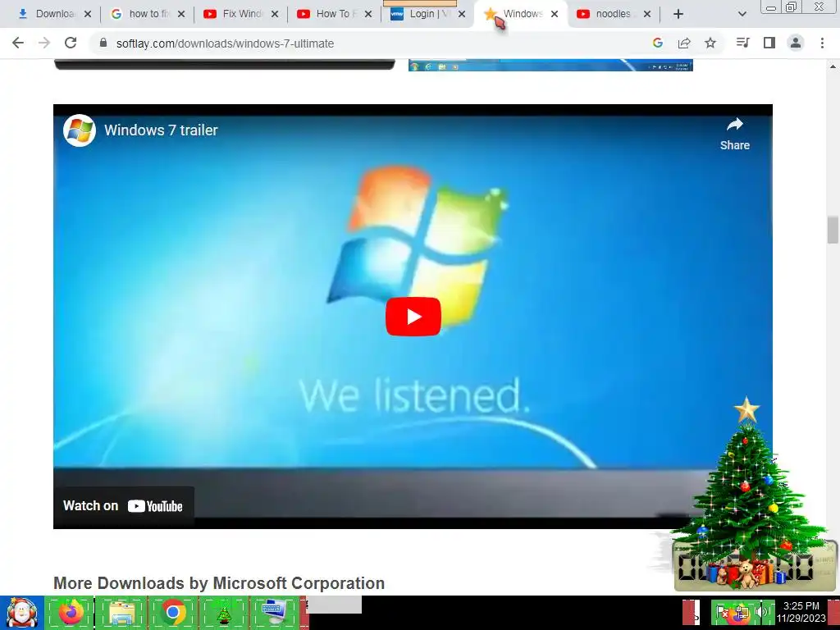The height and width of the screenshot is (630, 840).
Task: Open the Windows 7 desktop screenshot thumbnail
Action: [550, 66]
